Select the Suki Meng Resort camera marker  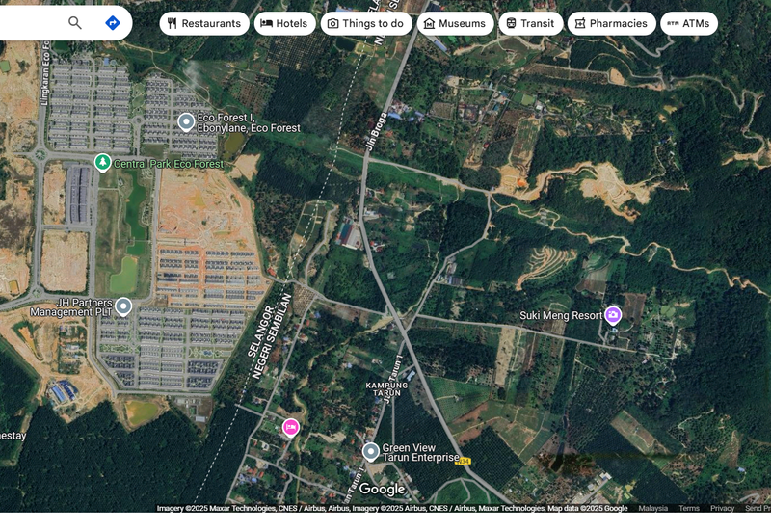pos(612,315)
